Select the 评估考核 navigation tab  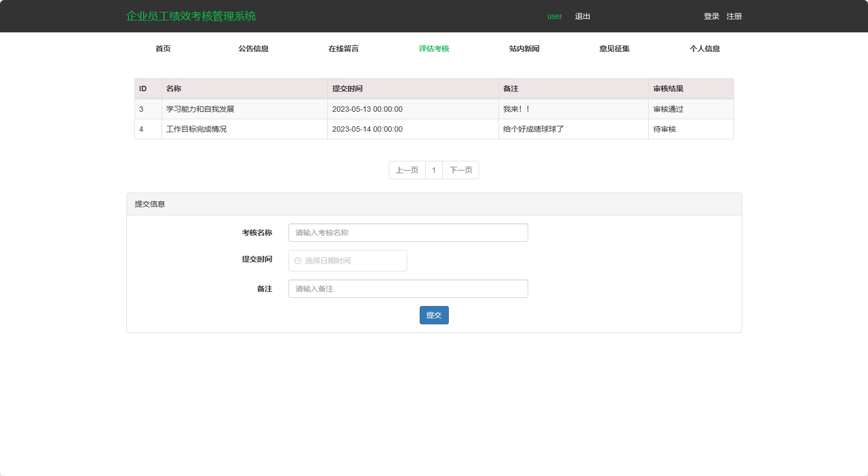pos(434,49)
